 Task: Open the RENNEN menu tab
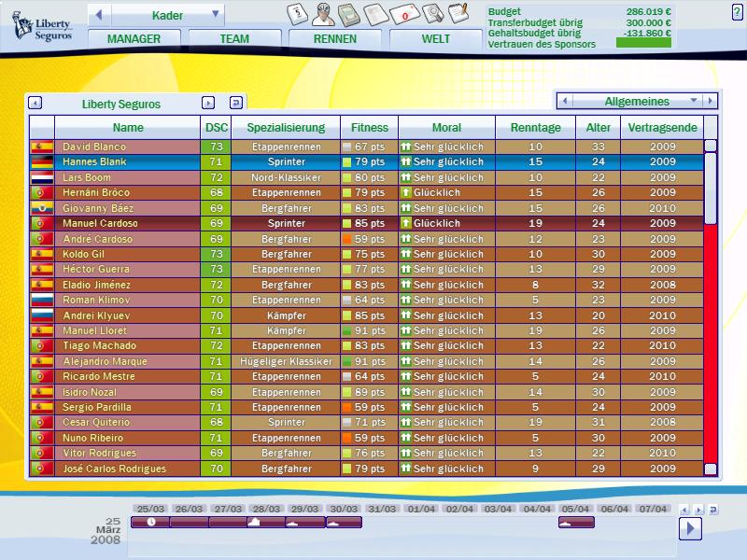pos(335,39)
